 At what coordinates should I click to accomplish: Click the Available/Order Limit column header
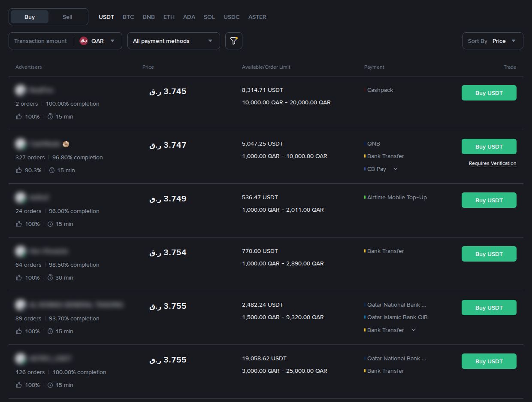(x=266, y=67)
